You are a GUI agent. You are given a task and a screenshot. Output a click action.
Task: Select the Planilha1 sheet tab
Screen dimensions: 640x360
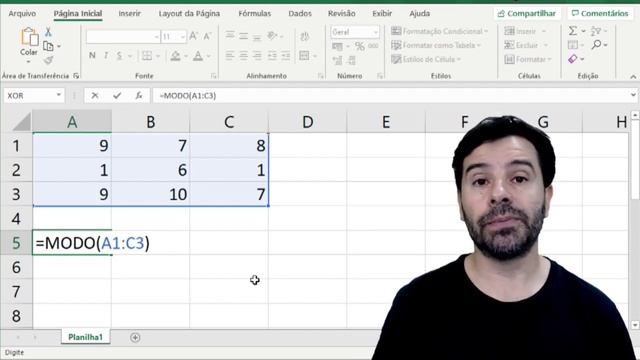click(85, 337)
